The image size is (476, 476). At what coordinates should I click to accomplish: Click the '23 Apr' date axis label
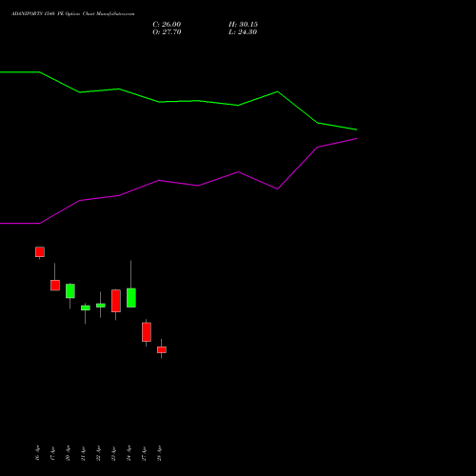pos(113,453)
